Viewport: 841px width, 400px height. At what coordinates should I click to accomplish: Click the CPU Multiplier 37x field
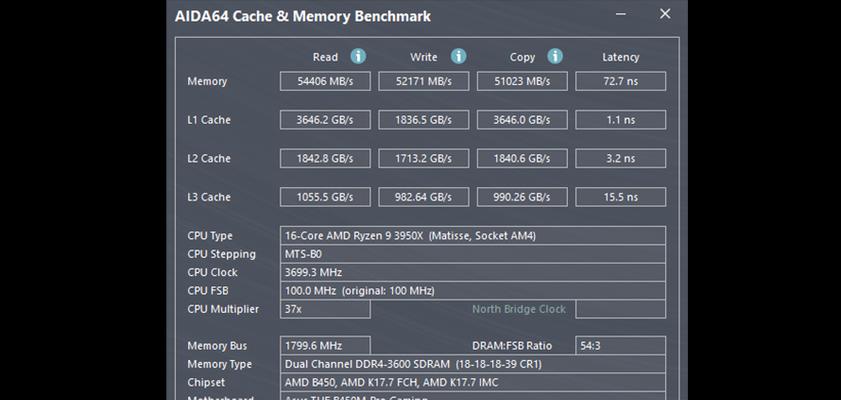[x=325, y=309]
